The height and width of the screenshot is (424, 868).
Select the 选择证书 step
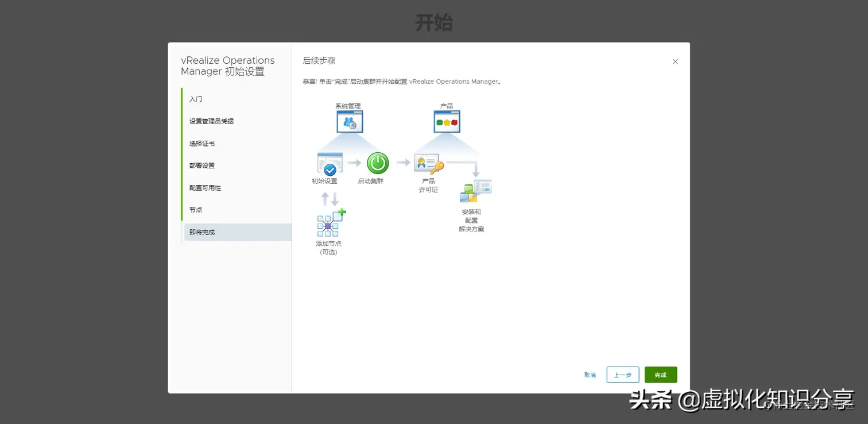(x=204, y=143)
